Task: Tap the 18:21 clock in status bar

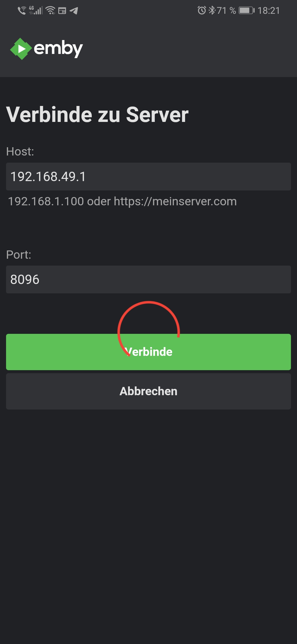Action: 269,10
